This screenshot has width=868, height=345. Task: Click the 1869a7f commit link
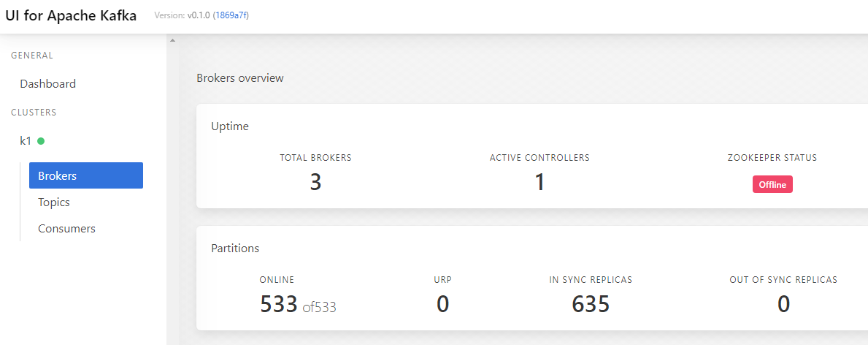tap(231, 15)
